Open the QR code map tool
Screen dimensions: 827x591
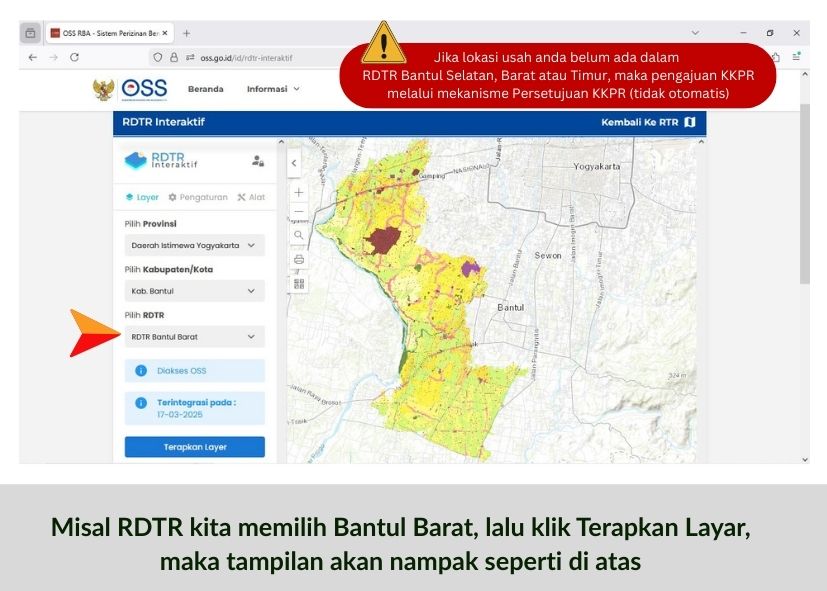coord(298,284)
